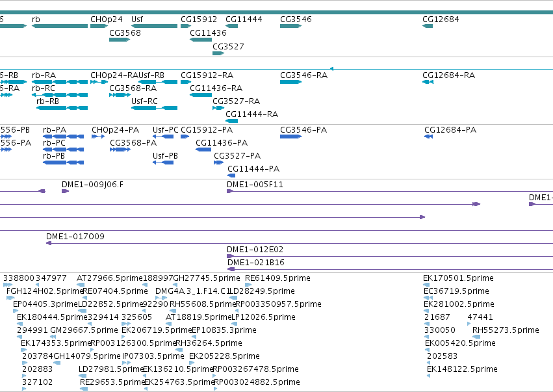Click the rb gene glyph in the top gene track
553x392 pixels.
pos(60,26)
